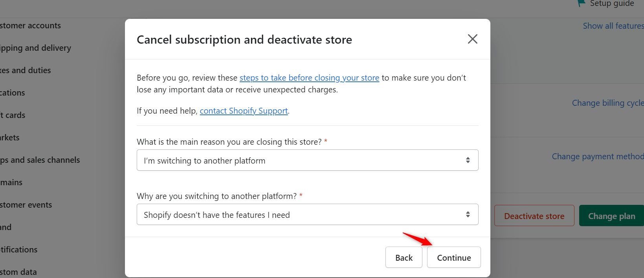Open the Setup guide flag icon
The height and width of the screenshot is (278, 644).
click(581, 4)
